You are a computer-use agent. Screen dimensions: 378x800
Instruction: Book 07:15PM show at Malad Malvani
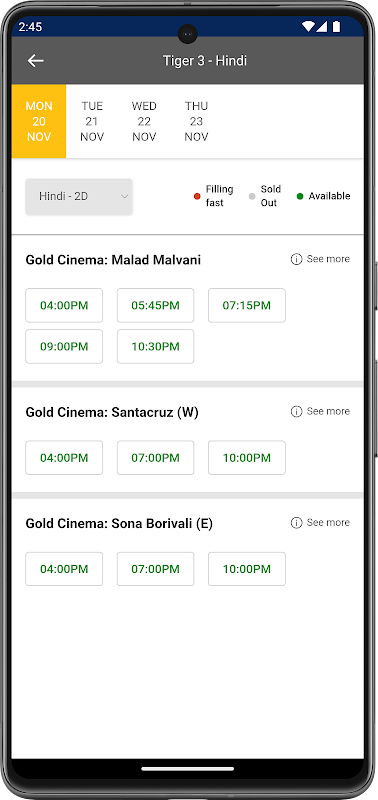pos(247,306)
